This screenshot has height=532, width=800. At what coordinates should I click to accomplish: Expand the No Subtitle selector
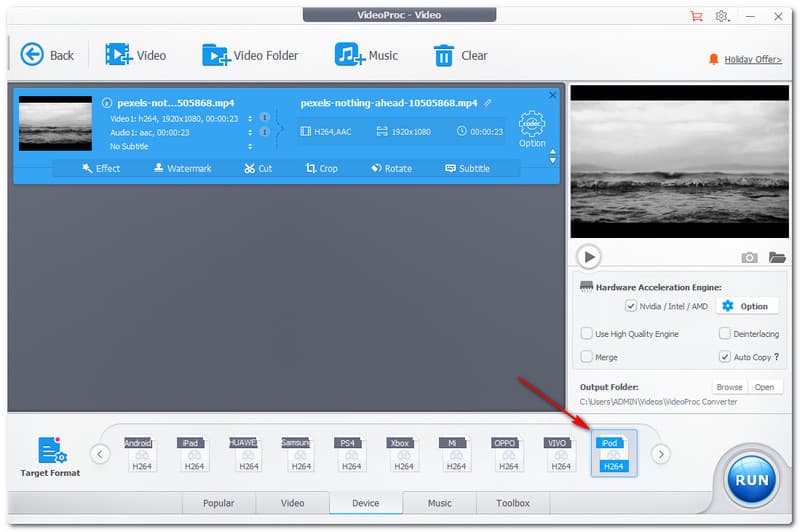(x=250, y=146)
